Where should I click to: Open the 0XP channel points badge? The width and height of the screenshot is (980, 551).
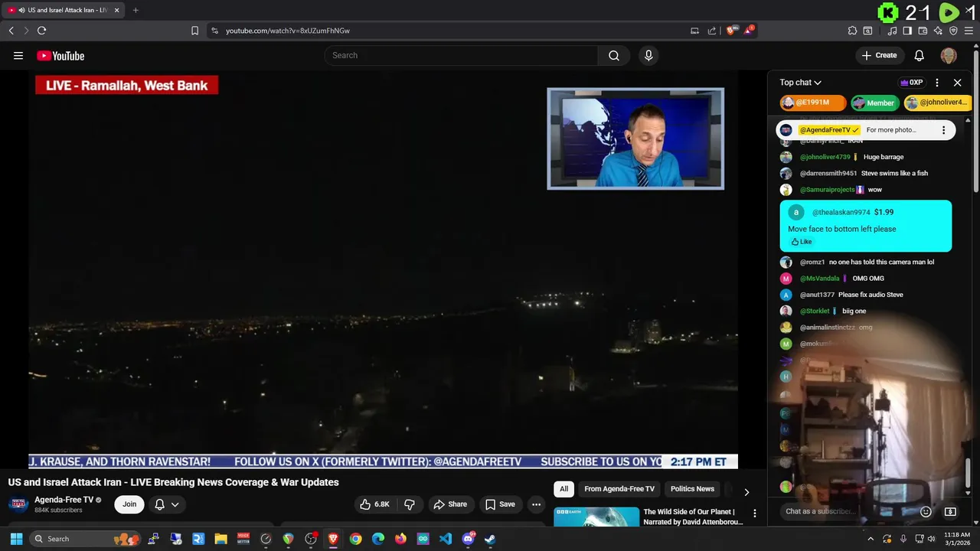910,83
